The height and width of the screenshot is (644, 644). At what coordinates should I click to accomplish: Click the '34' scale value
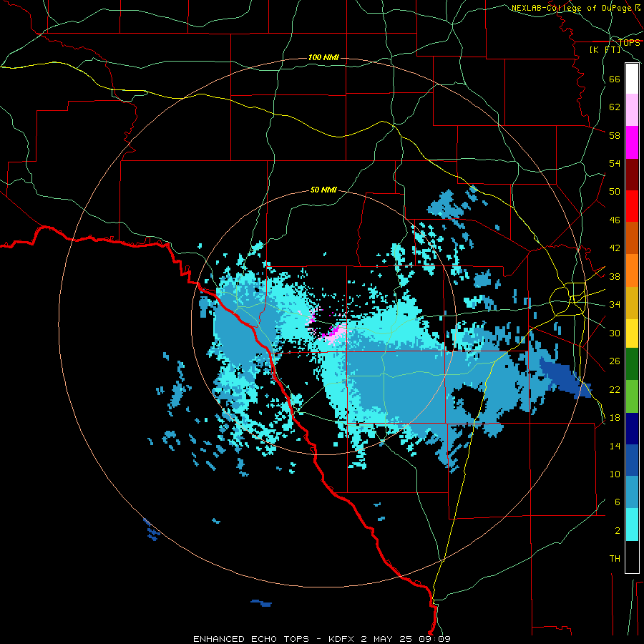[615, 305]
